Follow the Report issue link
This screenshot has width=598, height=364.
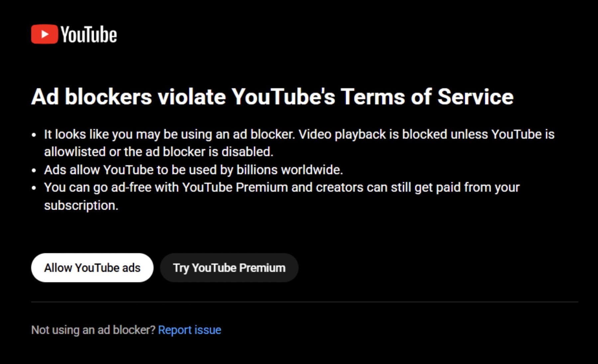189,330
